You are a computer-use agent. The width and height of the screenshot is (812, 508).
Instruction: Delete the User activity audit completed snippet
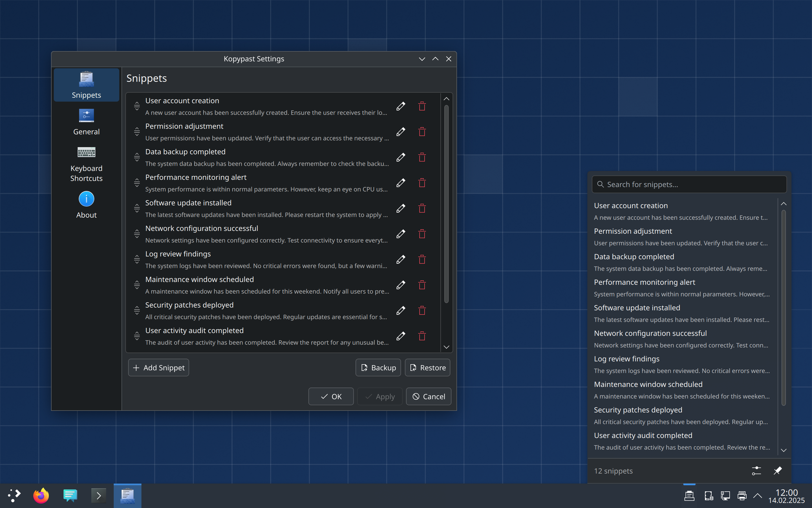click(x=422, y=336)
